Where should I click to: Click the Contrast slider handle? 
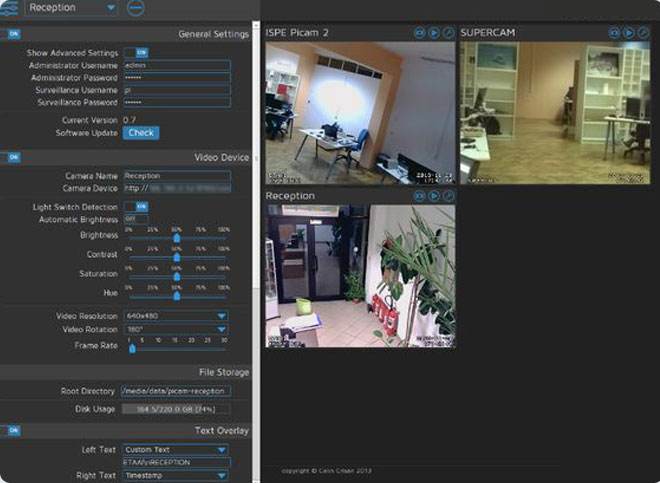(x=176, y=257)
